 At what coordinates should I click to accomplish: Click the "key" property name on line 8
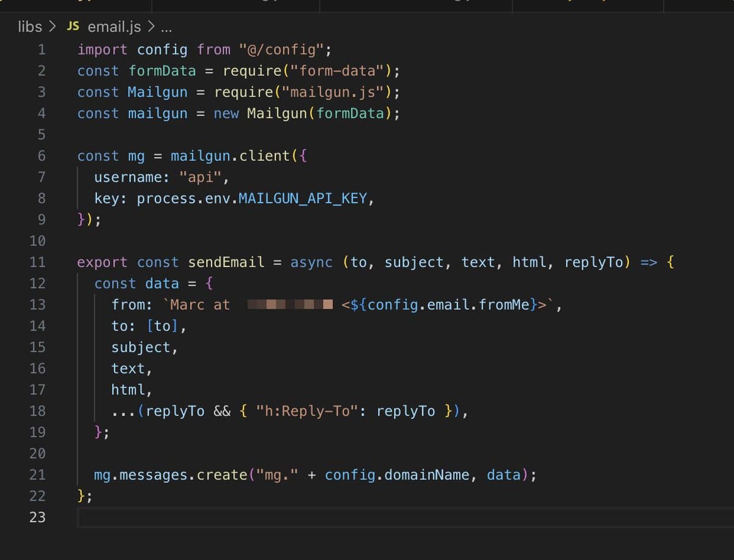point(106,199)
